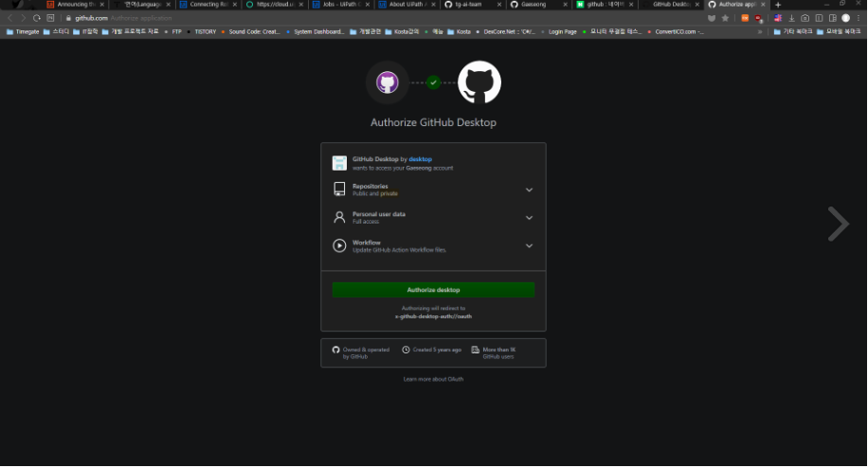The width and height of the screenshot is (868, 468).
Task: Show hidden bookmarks overflow chevron
Action: click(x=760, y=31)
